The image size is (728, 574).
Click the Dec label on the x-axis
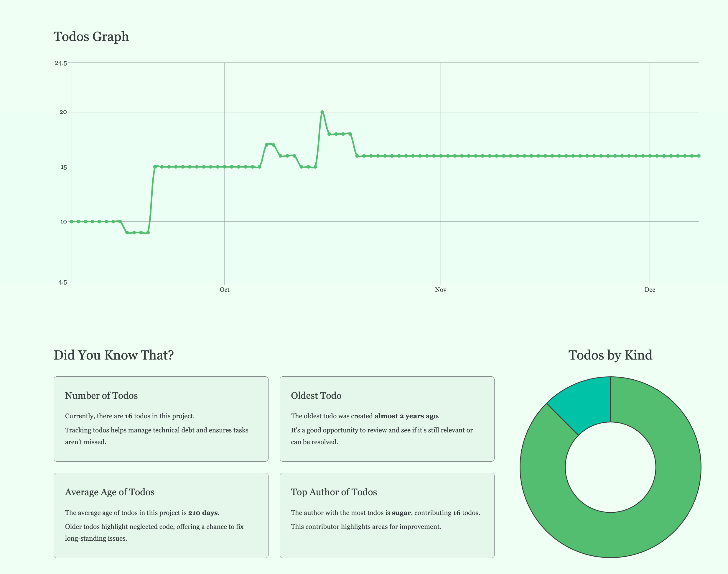[x=650, y=290]
